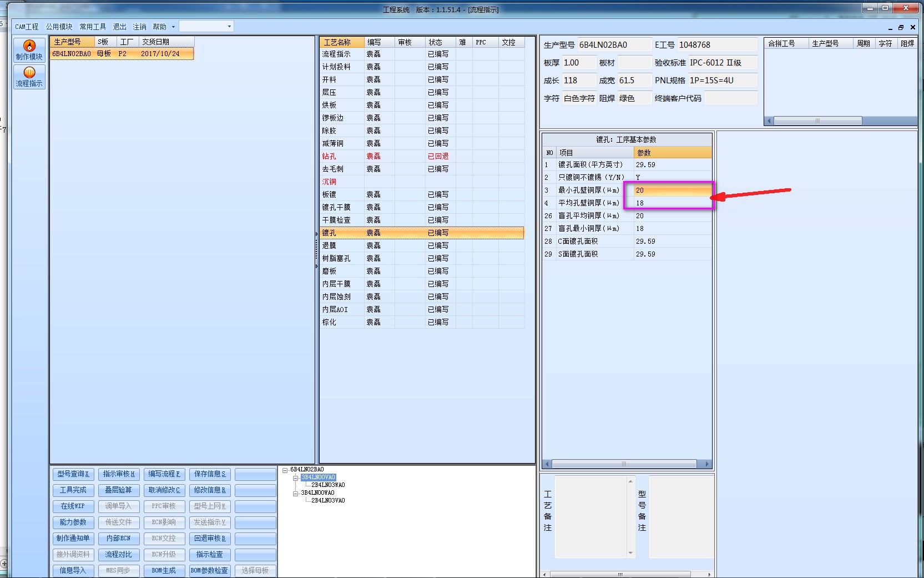This screenshot has height=578, width=924.
Task: Click the 只镀铜不镀锡 value Y
Action: (673, 178)
